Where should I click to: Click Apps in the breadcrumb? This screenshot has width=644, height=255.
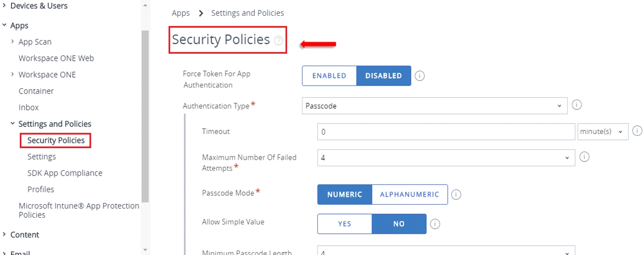pos(181,13)
